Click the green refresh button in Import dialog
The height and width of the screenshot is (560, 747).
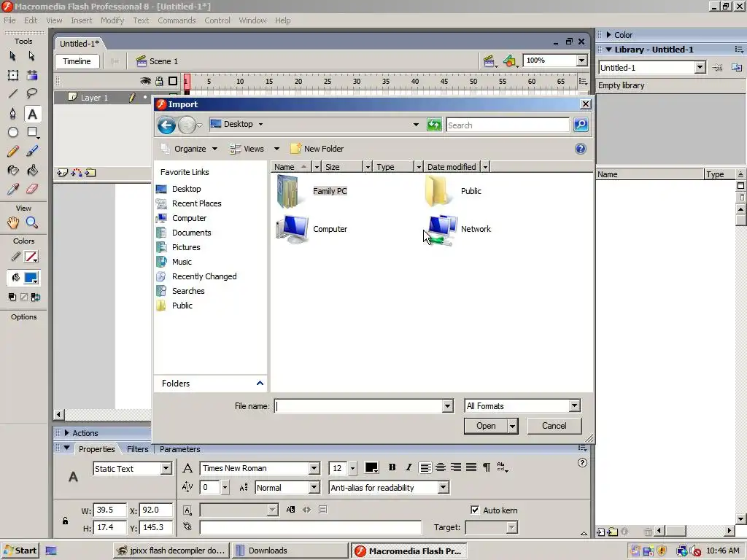click(434, 125)
